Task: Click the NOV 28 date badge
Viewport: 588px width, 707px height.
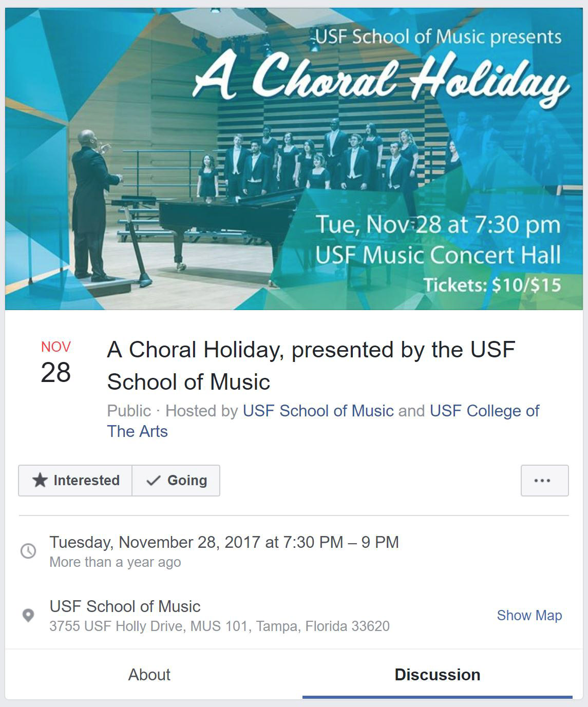Action: [x=55, y=363]
